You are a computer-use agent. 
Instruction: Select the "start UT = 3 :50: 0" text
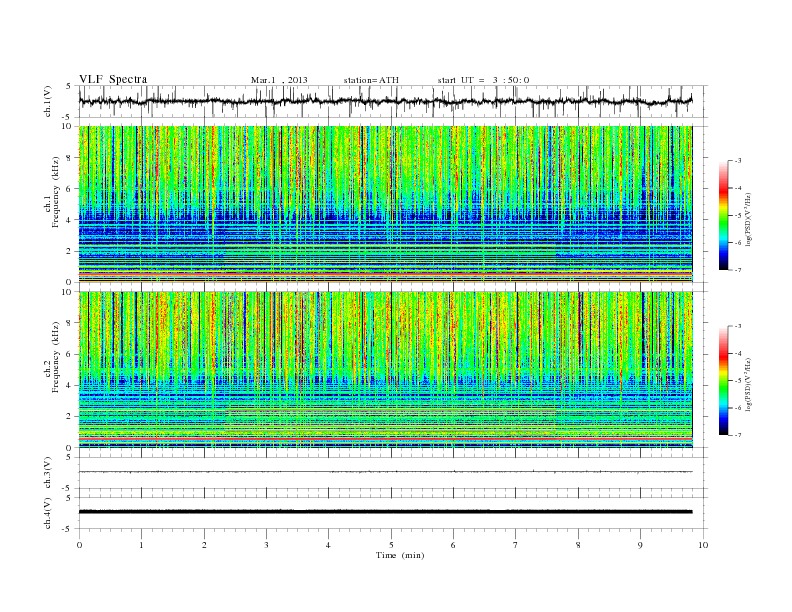[x=483, y=80]
